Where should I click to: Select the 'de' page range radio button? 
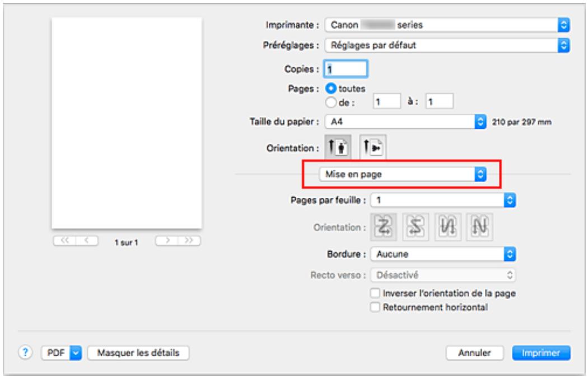(x=331, y=102)
